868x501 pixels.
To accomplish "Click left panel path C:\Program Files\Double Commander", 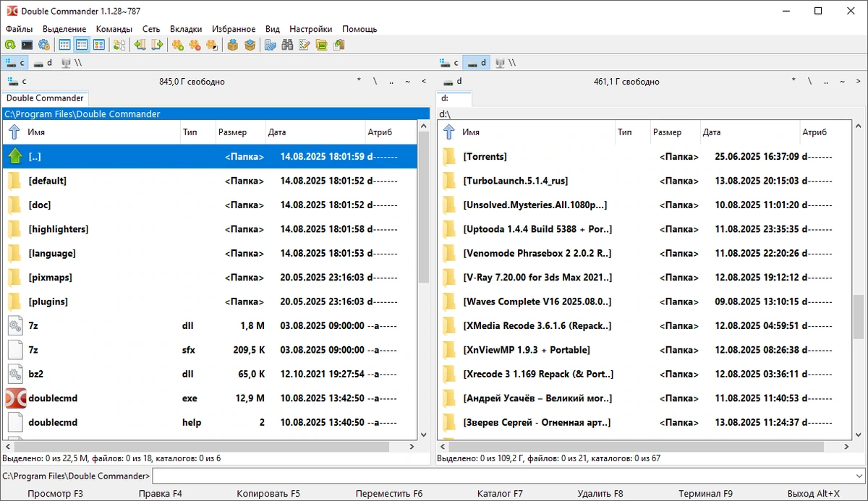I will [82, 114].
